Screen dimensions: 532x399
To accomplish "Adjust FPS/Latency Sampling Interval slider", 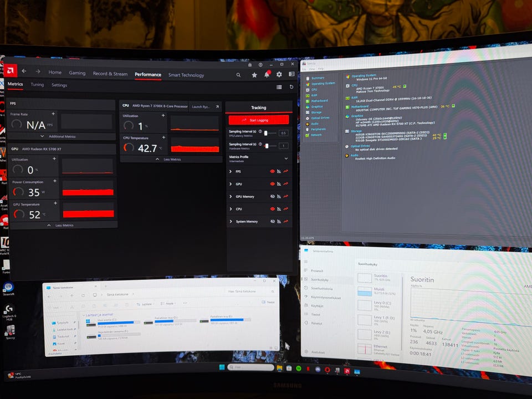I will click(x=265, y=133).
